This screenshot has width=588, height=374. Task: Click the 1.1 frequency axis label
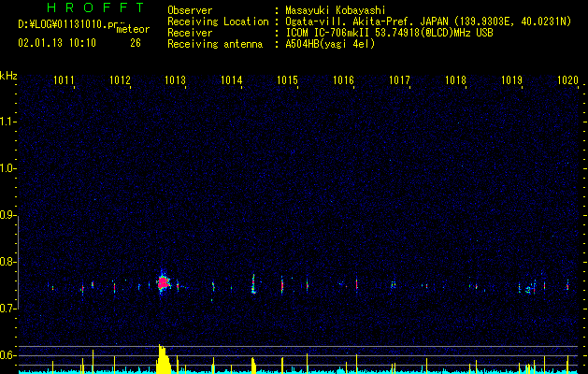[x=7, y=122]
